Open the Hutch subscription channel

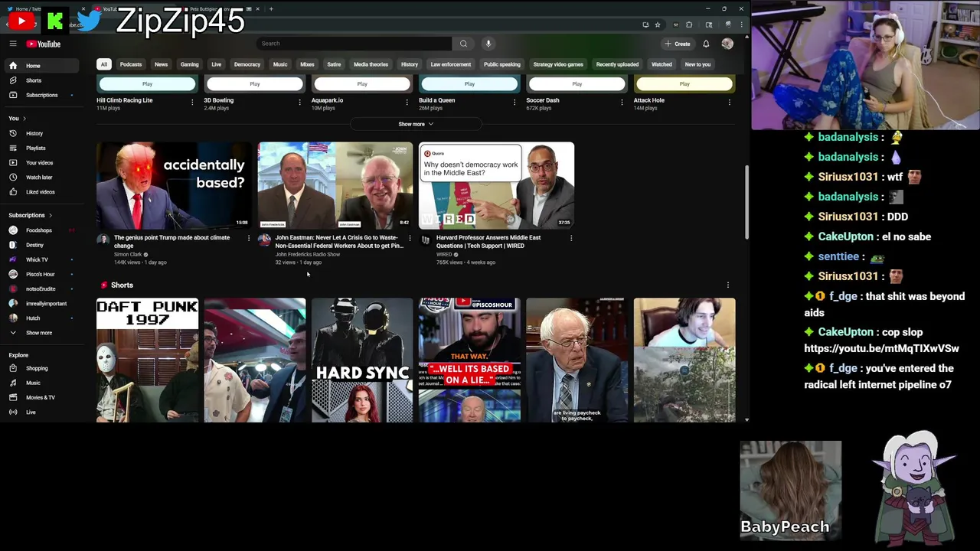43,318
